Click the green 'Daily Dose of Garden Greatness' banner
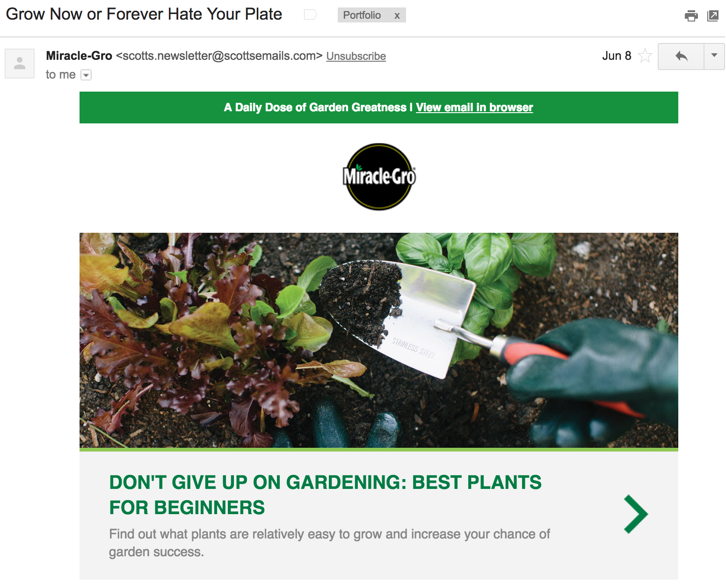The width and height of the screenshot is (726, 588). coord(379,108)
